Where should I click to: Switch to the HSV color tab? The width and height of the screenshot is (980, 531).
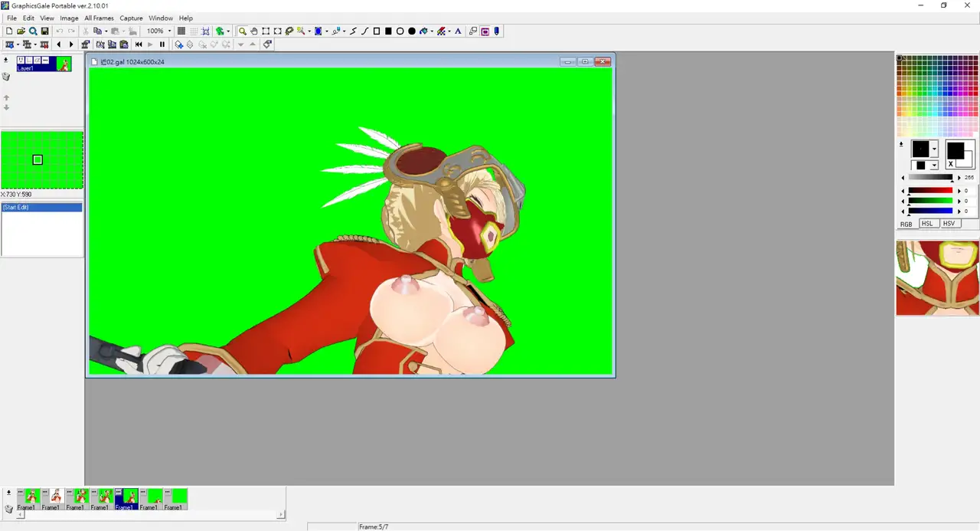pos(949,224)
